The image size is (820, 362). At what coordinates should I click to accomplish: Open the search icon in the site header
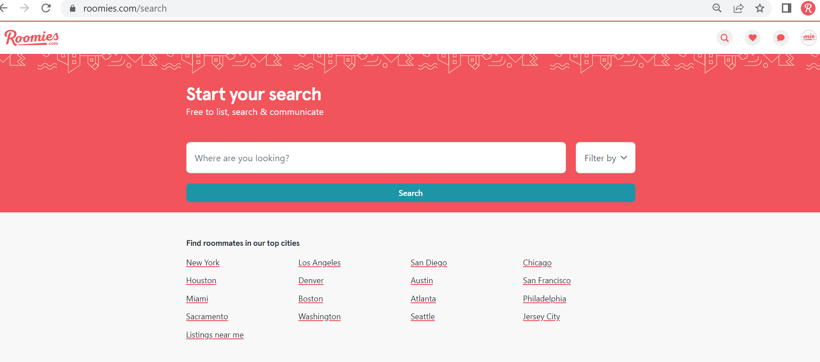pyautogui.click(x=724, y=38)
